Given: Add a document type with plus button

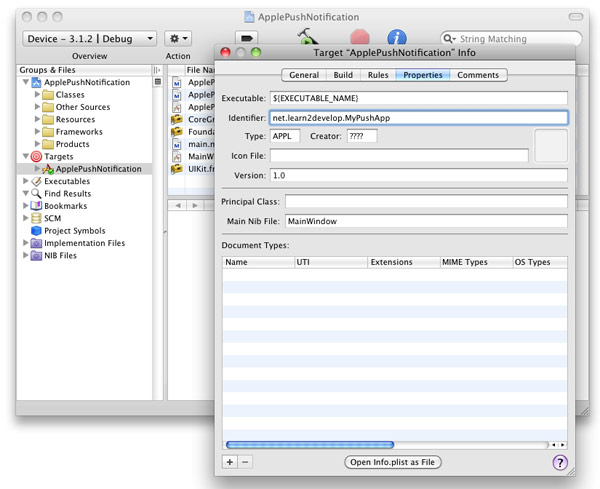Looking at the screenshot, I should [230, 462].
